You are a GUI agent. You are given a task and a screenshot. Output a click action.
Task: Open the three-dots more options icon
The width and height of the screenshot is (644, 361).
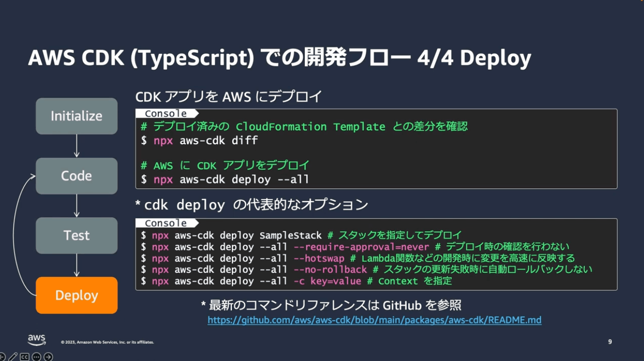click(x=36, y=357)
